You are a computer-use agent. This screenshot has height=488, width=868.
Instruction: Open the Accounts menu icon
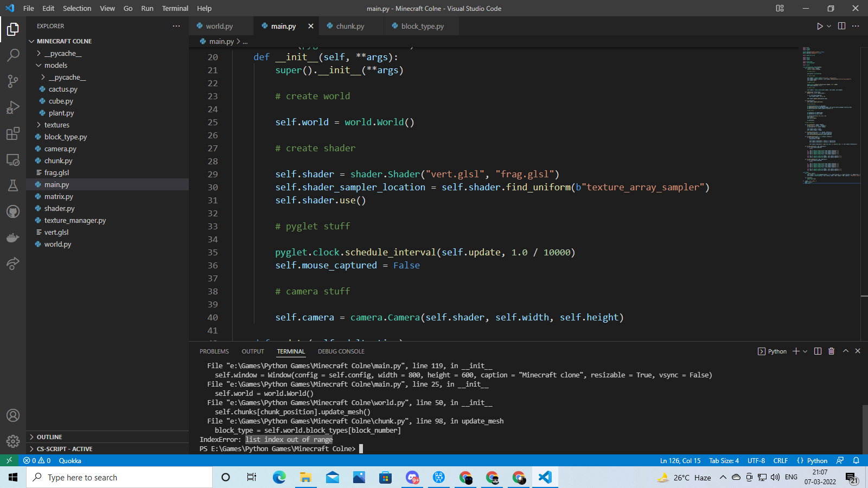[13, 415]
